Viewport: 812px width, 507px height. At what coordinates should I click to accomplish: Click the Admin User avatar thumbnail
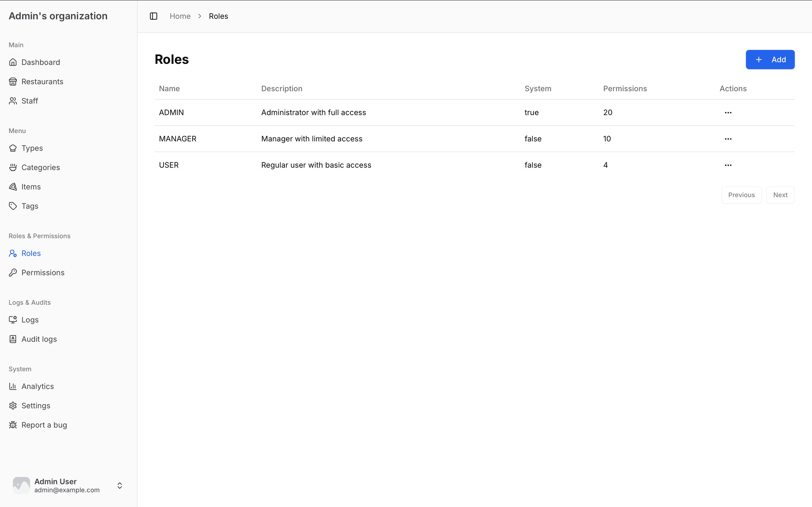tap(21, 485)
